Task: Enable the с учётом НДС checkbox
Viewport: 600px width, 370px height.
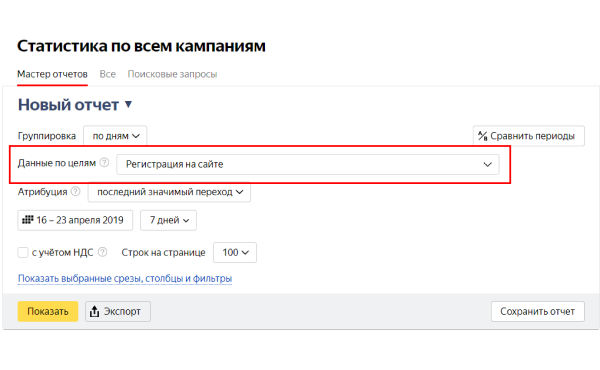Action: (x=23, y=253)
